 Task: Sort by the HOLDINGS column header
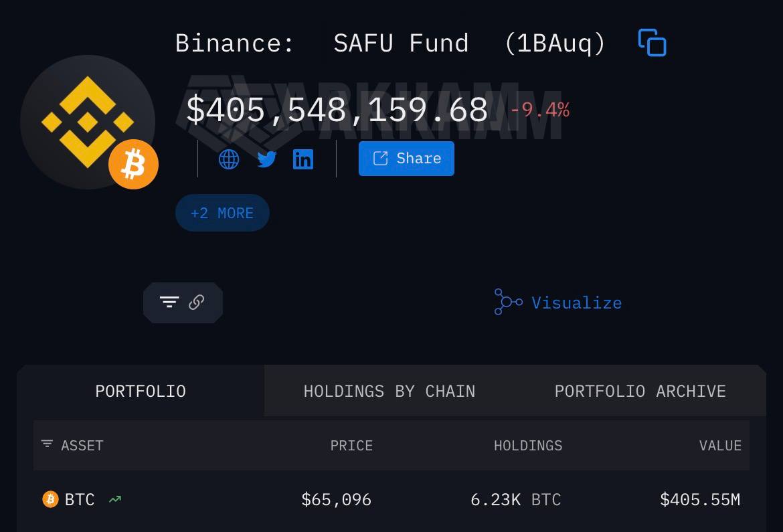(x=528, y=446)
